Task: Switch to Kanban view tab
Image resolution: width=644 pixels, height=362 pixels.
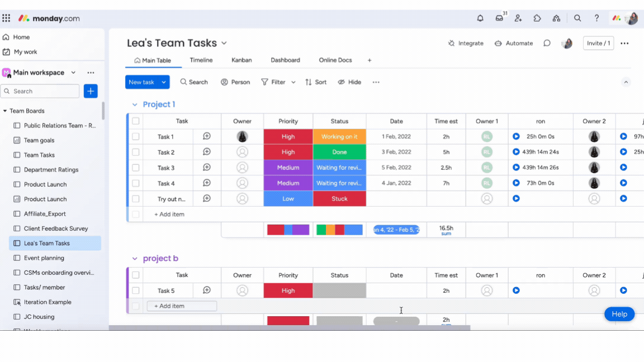Action: (x=241, y=60)
